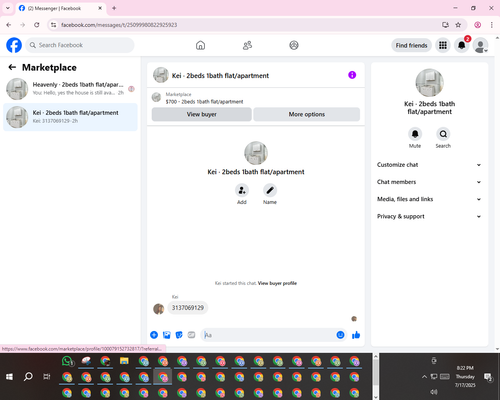Click the View buyer button

(202, 114)
